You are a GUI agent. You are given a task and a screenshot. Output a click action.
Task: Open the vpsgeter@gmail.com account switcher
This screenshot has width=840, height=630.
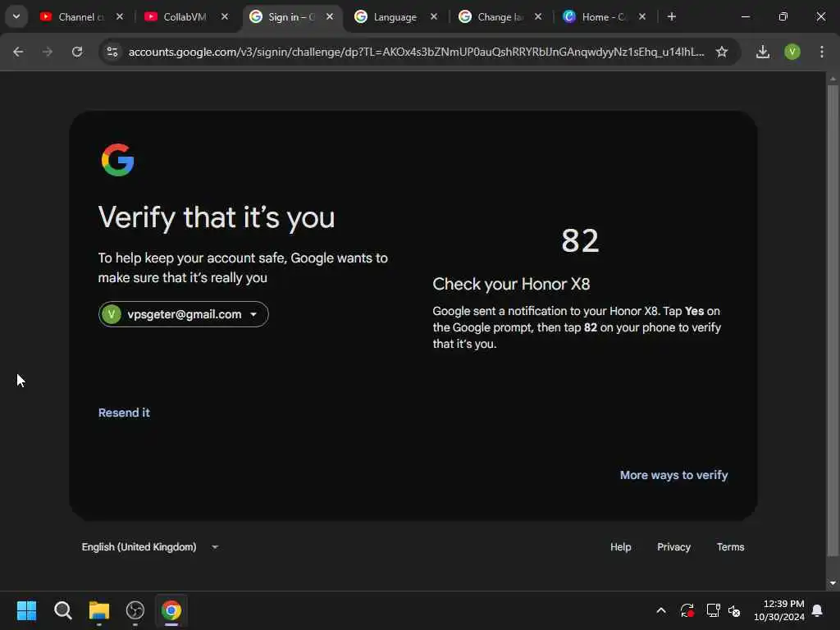(183, 314)
